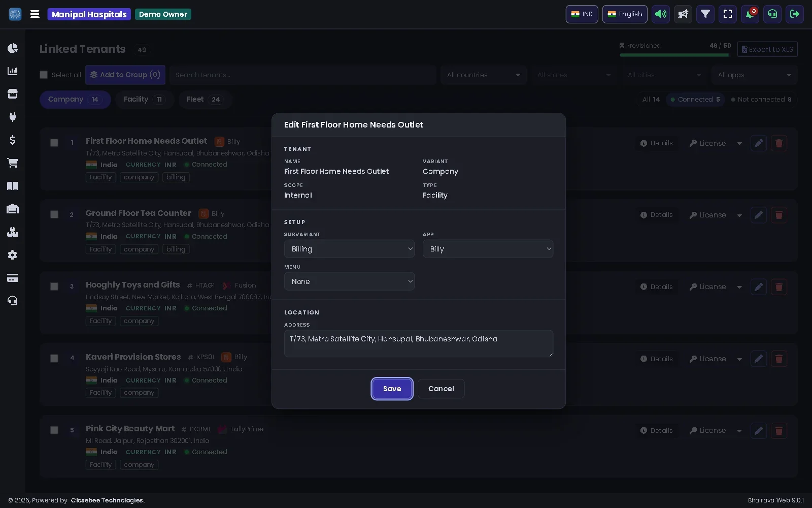Screen dimensions: 812x508
Task: Click the Add to Group (0) button
Action: (x=125, y=75)
